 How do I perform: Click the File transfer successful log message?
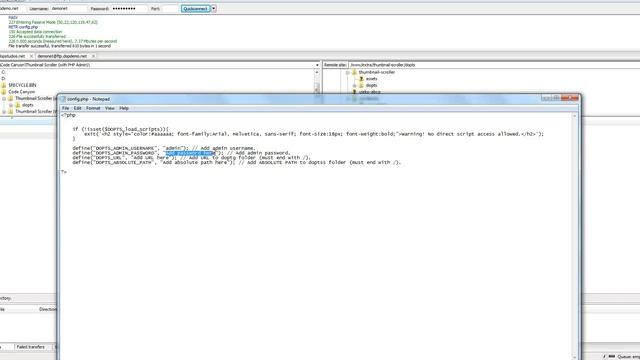[60, 46]
